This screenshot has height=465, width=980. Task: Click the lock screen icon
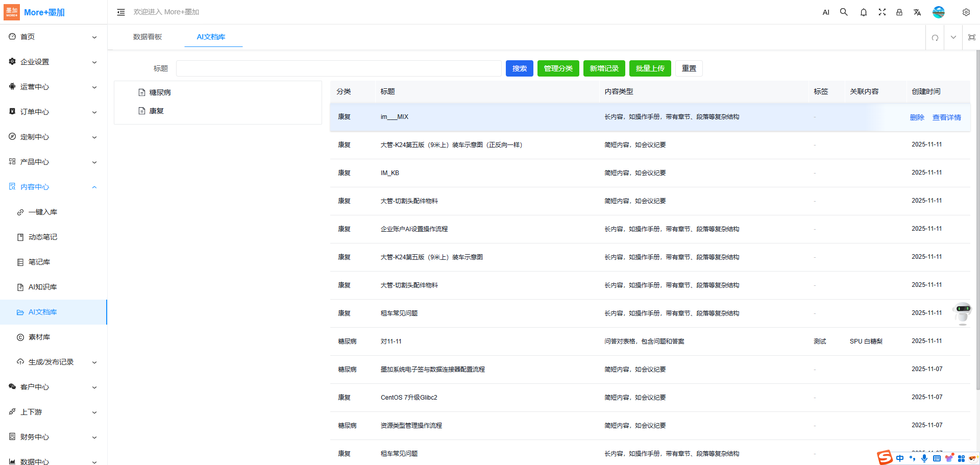(899, 12)
